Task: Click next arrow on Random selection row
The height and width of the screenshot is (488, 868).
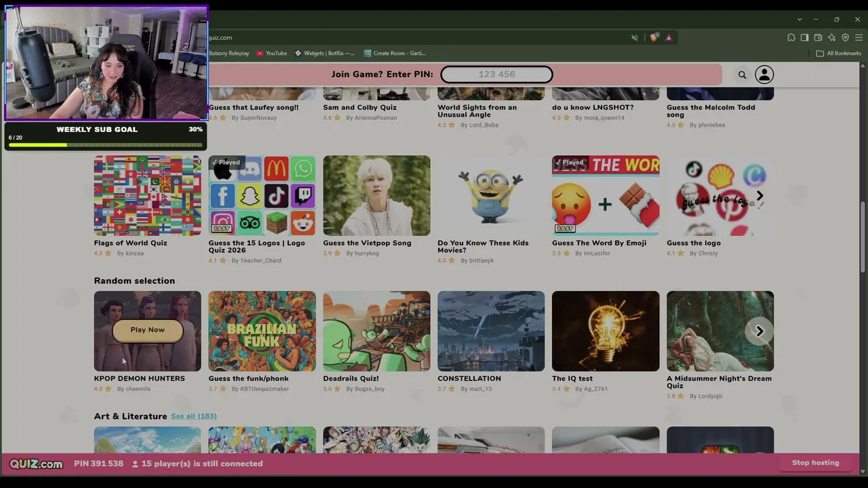Action: [x=759, y=331]
